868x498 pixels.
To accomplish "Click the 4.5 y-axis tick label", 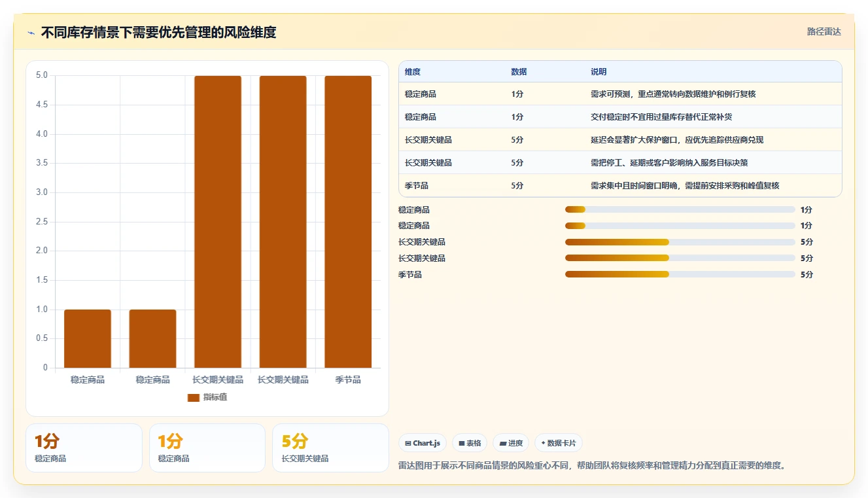I will click(x=41, y=105).
